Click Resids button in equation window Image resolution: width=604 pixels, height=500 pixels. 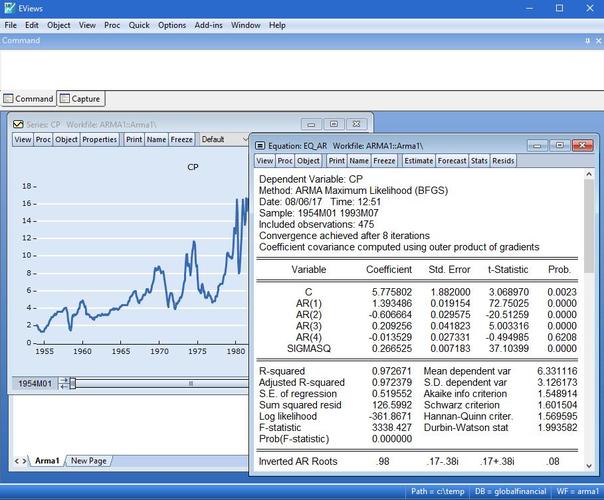click(503, 160)
